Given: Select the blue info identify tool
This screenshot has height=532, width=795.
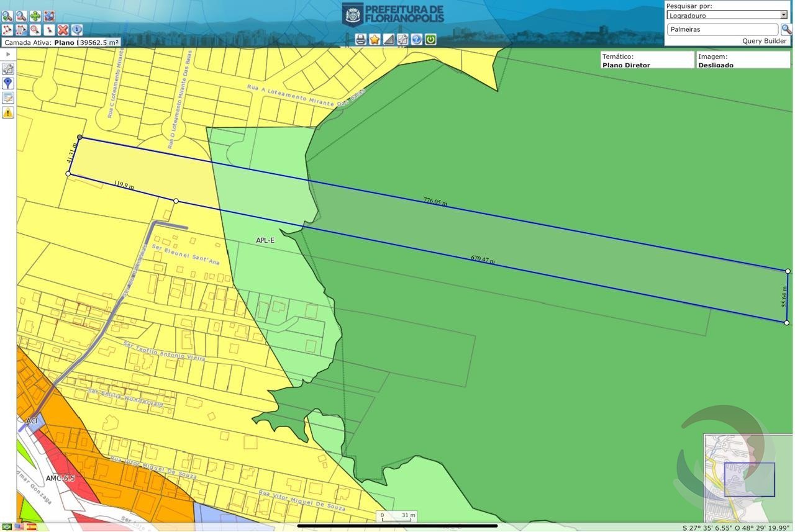Looking at the screenshot, I should 77,29.
